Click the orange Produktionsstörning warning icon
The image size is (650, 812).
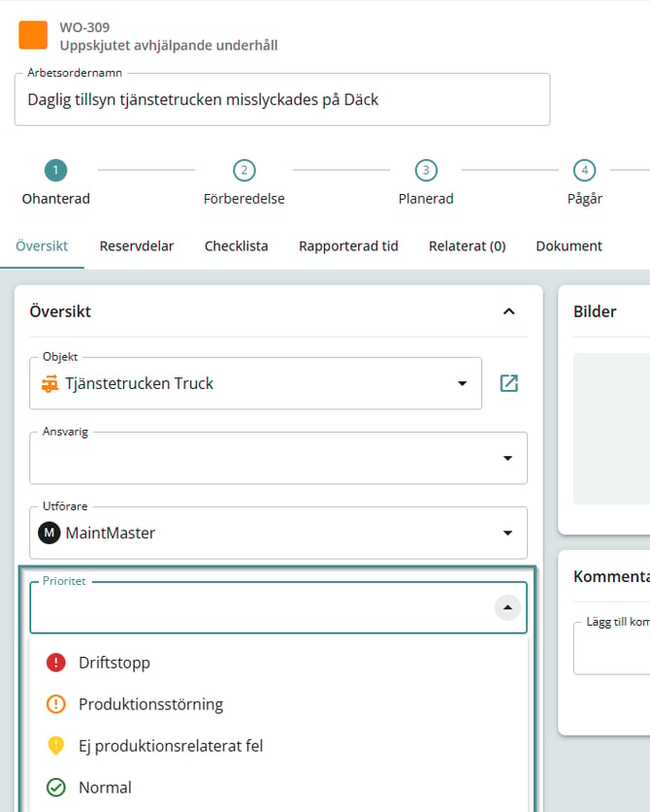(x=56, y=704)
